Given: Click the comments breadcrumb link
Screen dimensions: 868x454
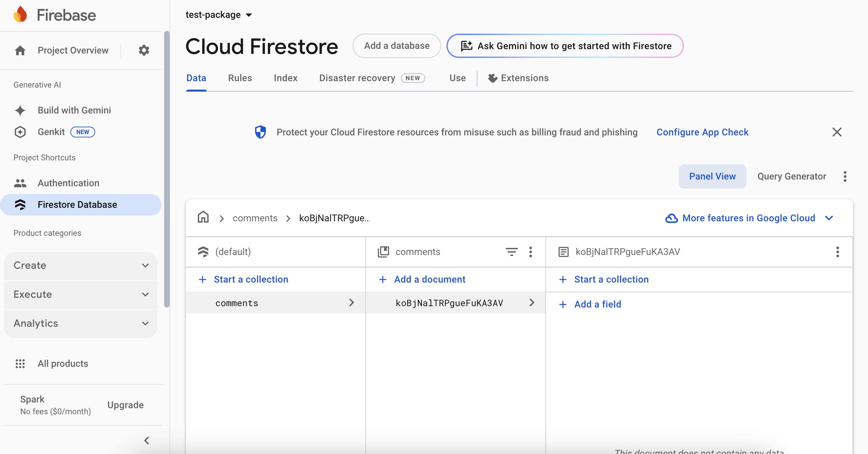Looking at the screenshot, I should coord(255,218).
